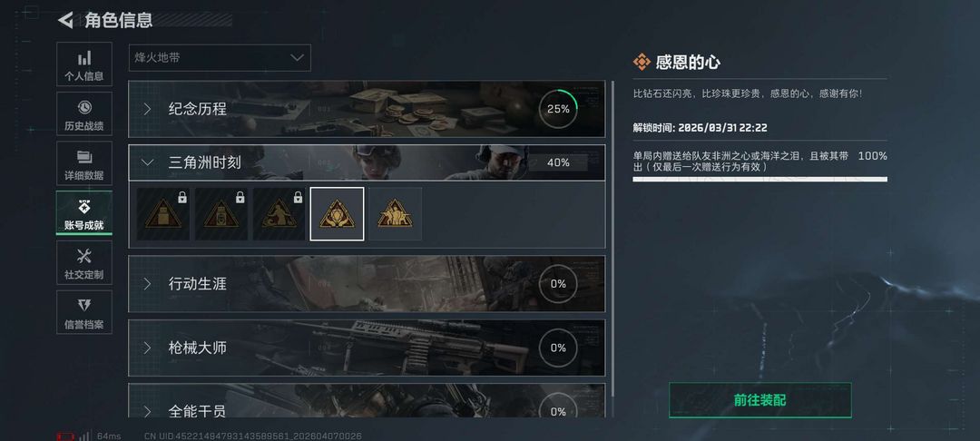
Task: Open the 烽火地带 mode dropdown
Action: pyautogui.click(x=220, y=57)
